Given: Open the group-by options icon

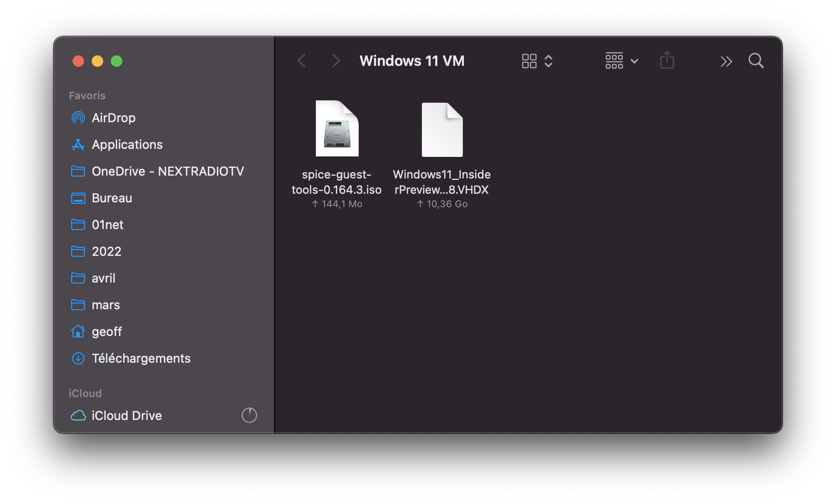Looking at the screenshot, I should [x=614, y=61].
